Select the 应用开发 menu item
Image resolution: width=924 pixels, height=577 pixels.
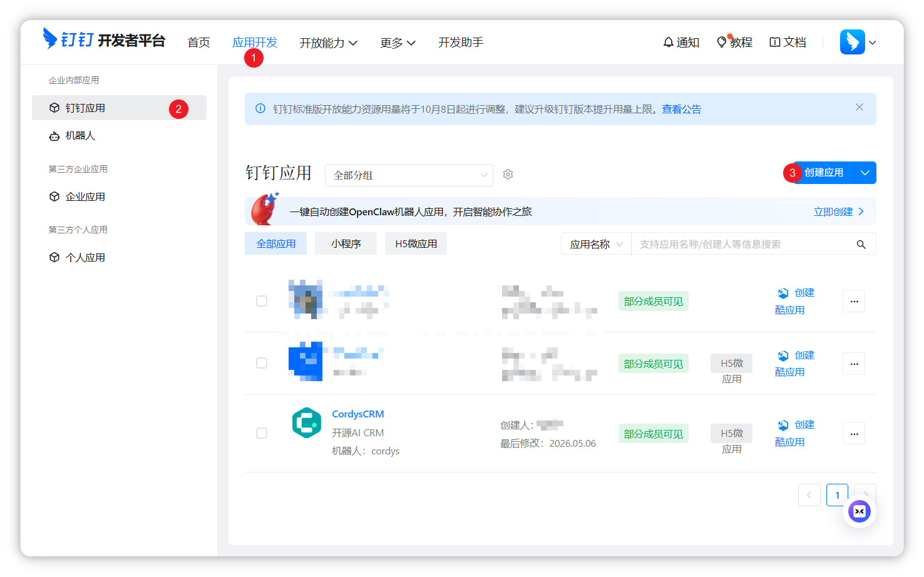pyautogui.click(x=255, y=43)
